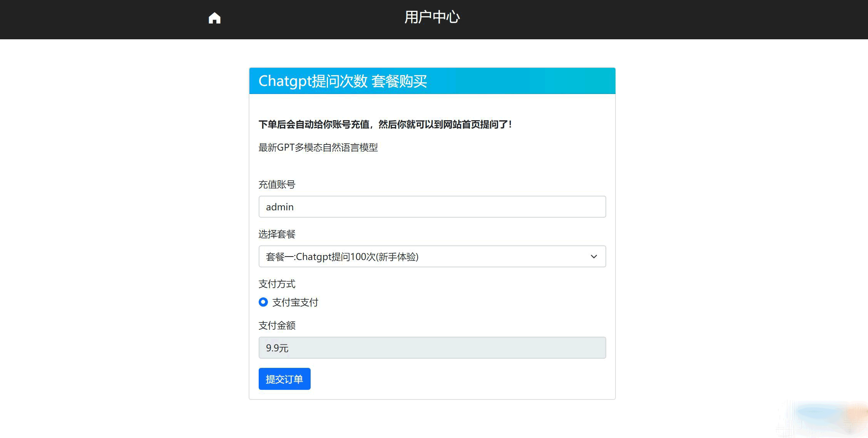Viewport: 868px width, 438px height.
Task: Click the disabled 9.9元 amount field
Action: tap(432, 348)
